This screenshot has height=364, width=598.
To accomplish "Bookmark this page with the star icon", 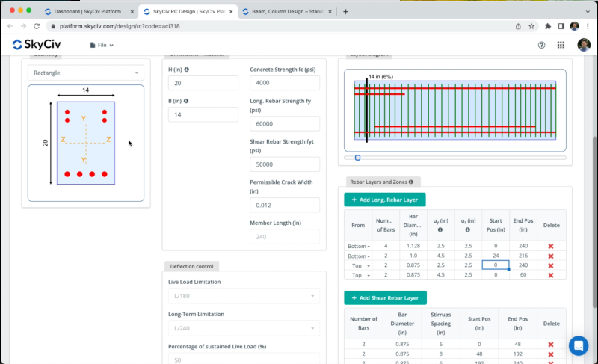I will 531,25.
